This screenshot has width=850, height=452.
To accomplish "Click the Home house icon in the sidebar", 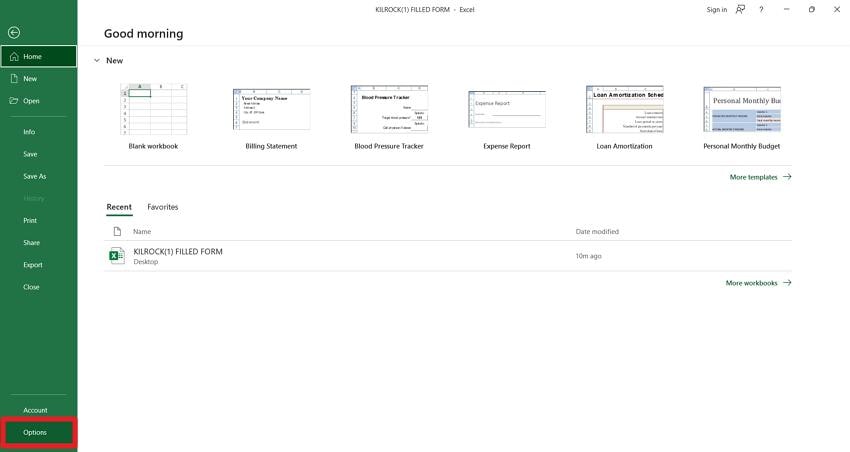I will coord(14,56).
